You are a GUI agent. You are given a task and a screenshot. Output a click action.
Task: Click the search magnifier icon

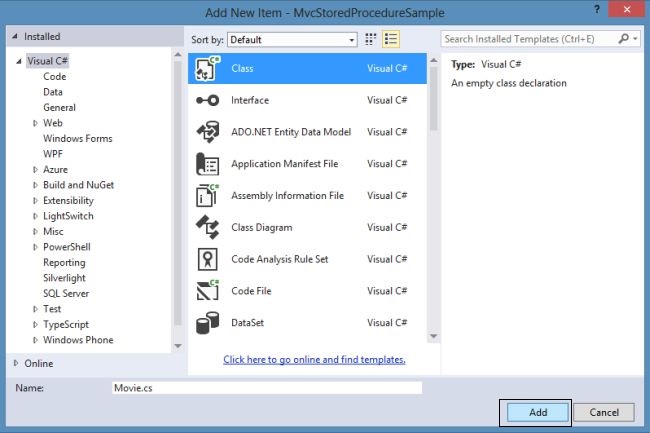coord(623,39)
